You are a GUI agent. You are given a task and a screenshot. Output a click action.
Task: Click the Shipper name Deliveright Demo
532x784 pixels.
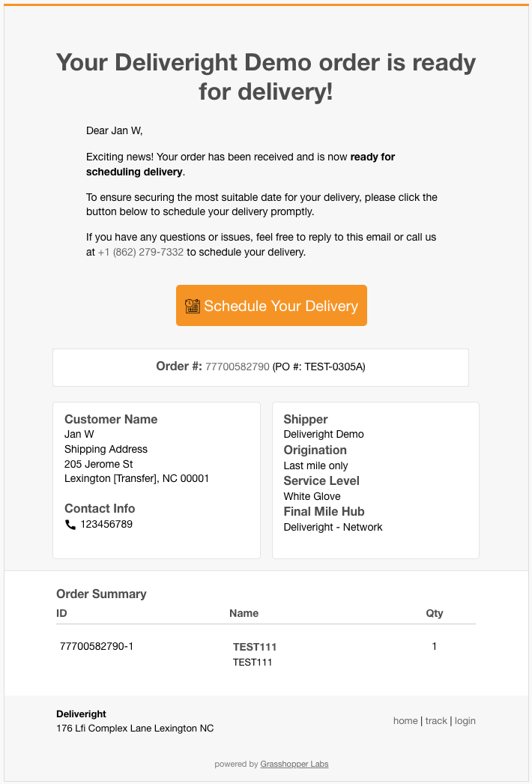(324, 434)
